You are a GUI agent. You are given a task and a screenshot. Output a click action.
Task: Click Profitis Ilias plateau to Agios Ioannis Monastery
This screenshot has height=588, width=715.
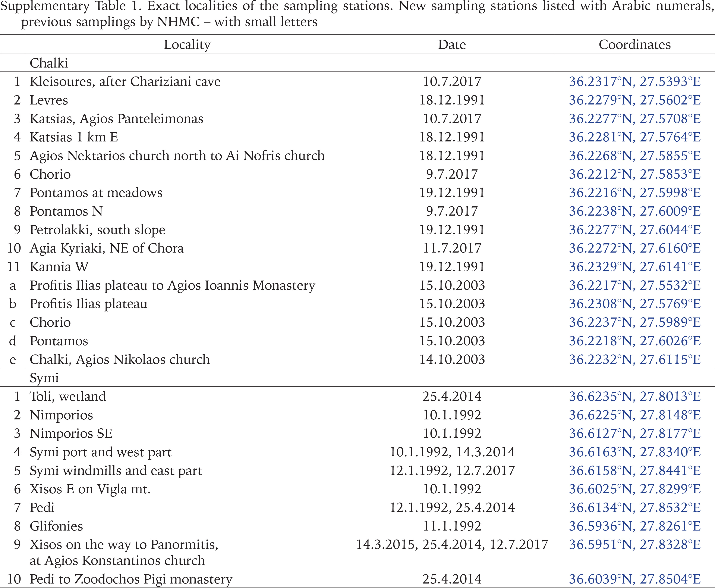coord(172,286)
